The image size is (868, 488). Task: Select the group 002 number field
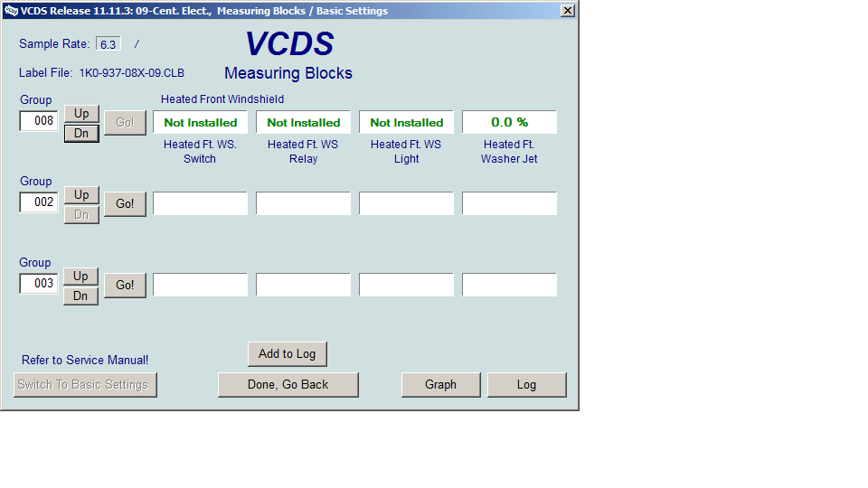pos(39,202)
